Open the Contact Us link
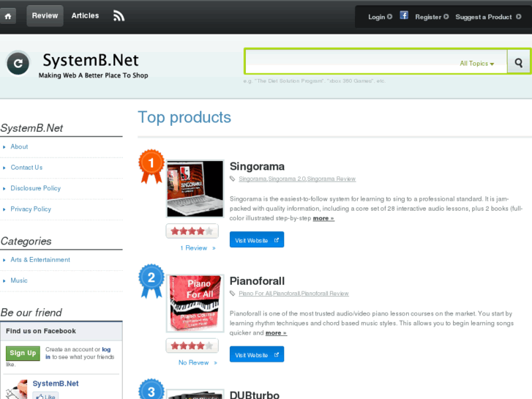Image resolution: width=532 pixels, height=399 pixels. pyautogui.click(x=26, y=168)
